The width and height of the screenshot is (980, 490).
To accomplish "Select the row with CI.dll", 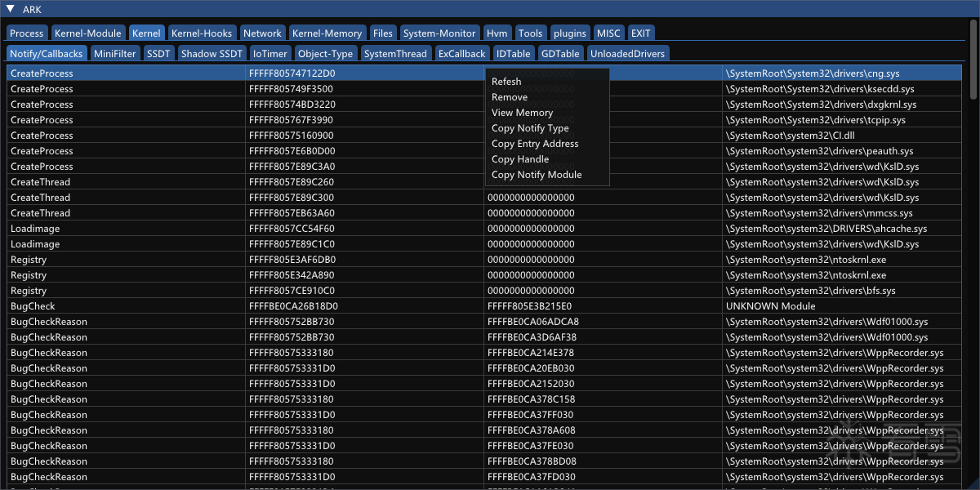I will coord(484,136).
